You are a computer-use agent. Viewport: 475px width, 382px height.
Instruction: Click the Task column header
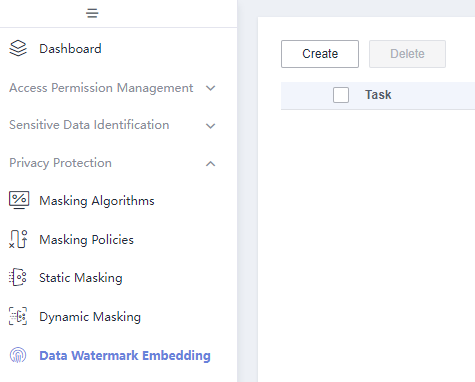pyautogui.click(x=378, y=95)
